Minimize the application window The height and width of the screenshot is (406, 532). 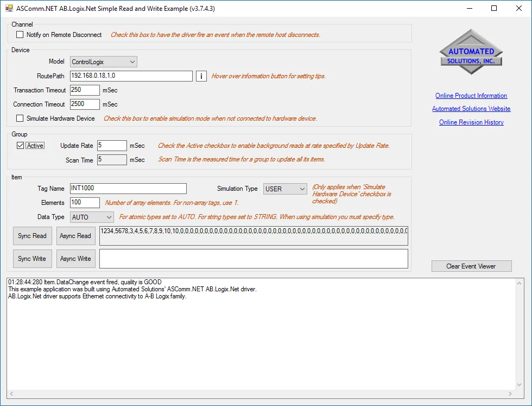470,8
